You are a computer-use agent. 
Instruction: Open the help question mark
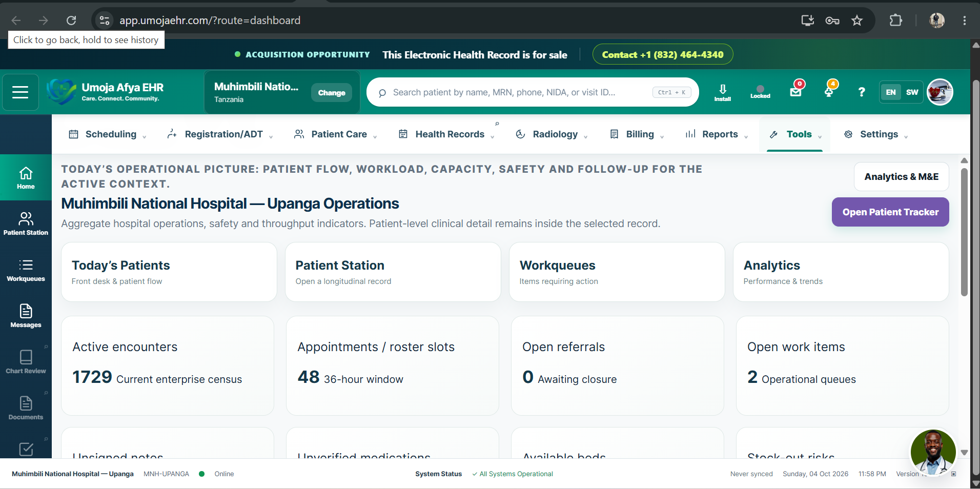click(862, 92)
